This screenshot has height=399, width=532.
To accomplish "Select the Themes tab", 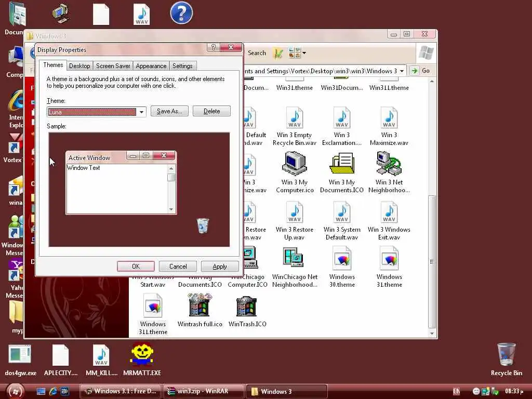I will click(x=53, y=65).
